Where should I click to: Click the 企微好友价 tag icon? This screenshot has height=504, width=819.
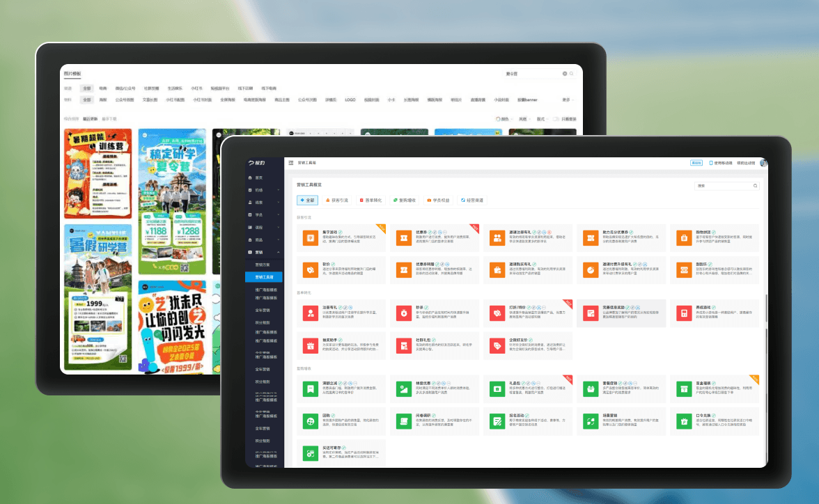pyautogui.click(x=497, y=346)
